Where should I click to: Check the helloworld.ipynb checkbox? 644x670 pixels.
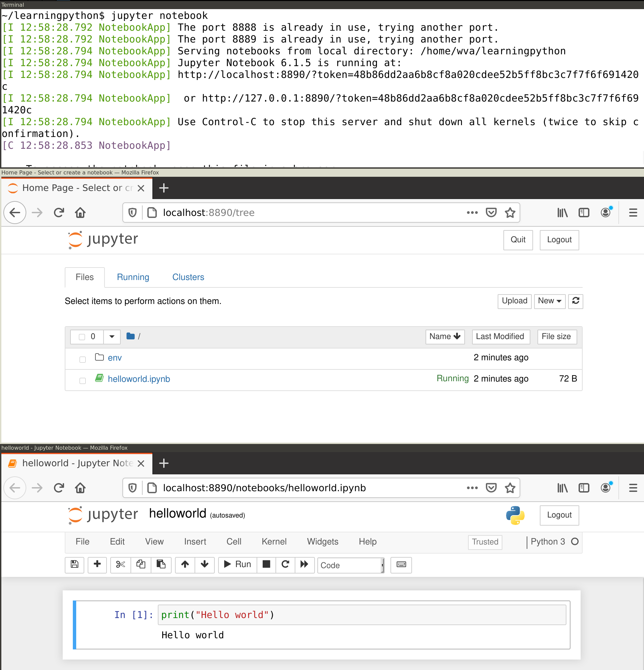pyautogui.click(x=82, y=381)
